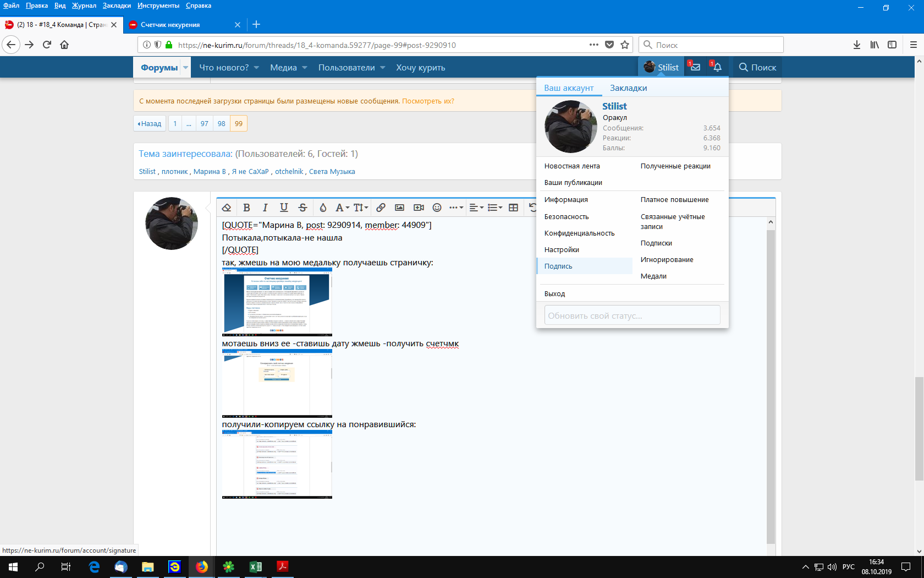Open the smilies emoji picker
Screen dimensions: 924x578
[x=437, y=208]
